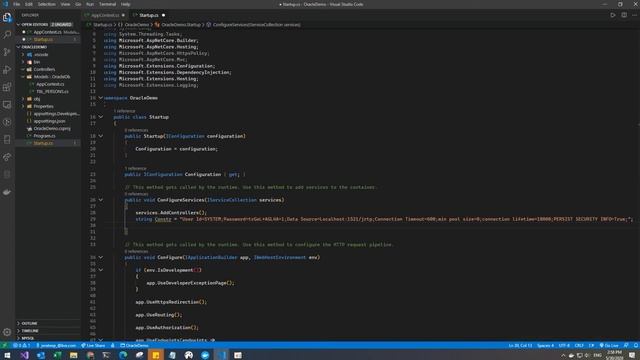Open Microsoft Edge from taskbar
The image size is (640, 360).
tap(123, 355)
